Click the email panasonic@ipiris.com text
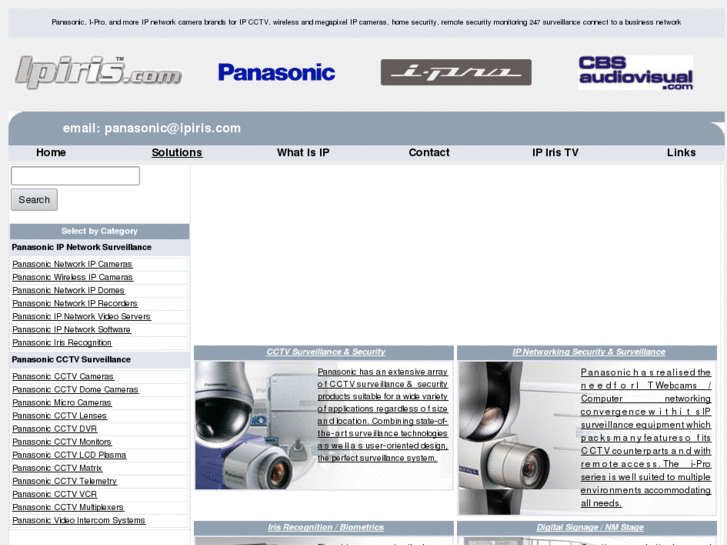The image size is (727, 545). coord(152,128)
